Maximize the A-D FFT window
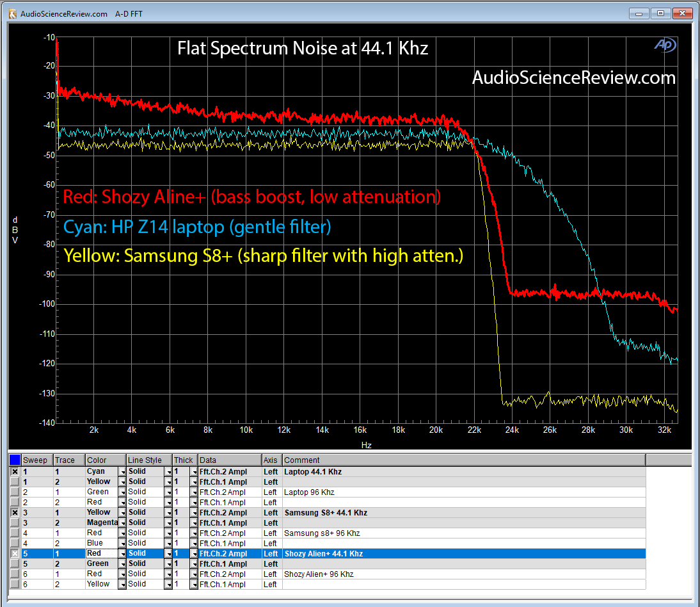The image size is (700, 607). coord(660,13)
